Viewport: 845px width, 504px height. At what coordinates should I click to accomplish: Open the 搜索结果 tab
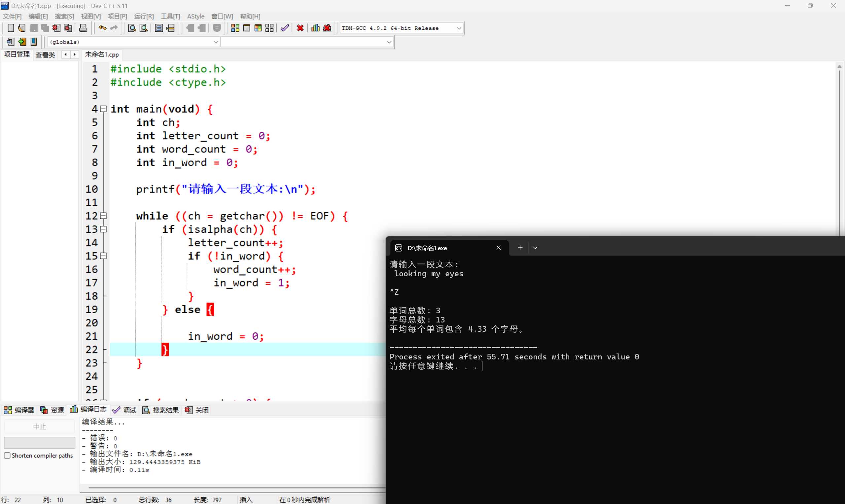click(160, 410)
